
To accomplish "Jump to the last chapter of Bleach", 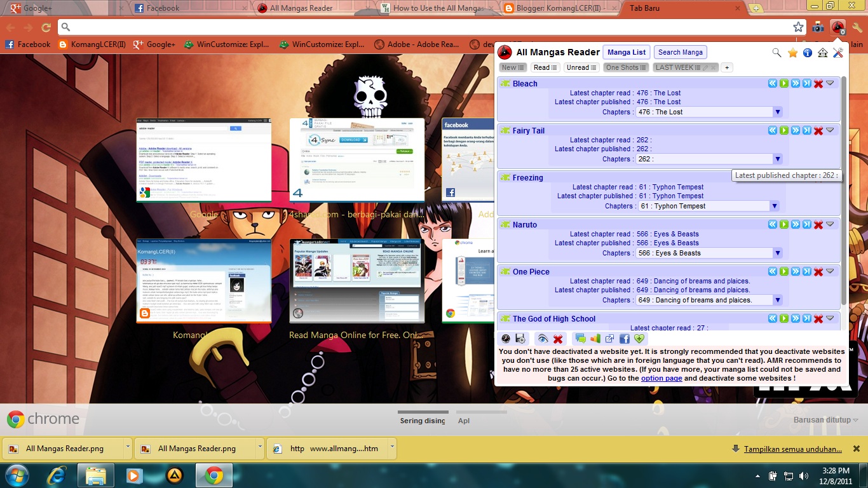I will point(807,83).
